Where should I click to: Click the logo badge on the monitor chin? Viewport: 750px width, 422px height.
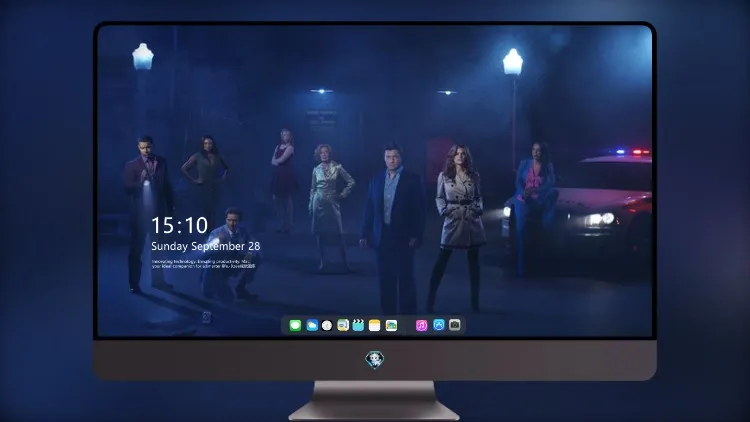(x=375, y=360)
